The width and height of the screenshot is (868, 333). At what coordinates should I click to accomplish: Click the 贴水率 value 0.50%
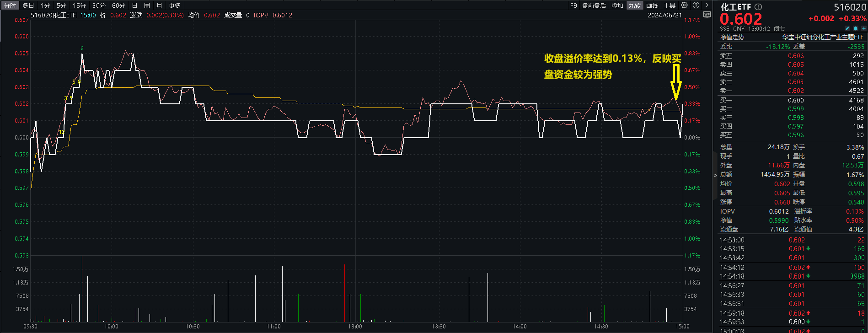(x=855, y=220)
